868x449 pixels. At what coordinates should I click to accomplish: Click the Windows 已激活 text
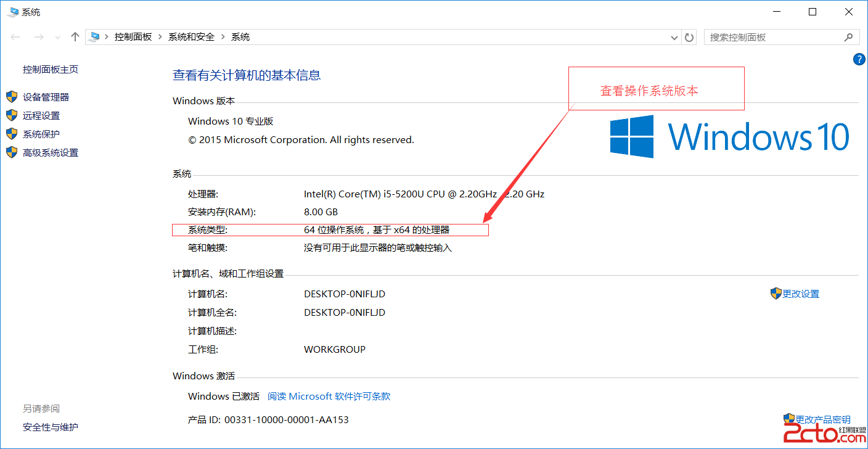(x=224, y=396)
